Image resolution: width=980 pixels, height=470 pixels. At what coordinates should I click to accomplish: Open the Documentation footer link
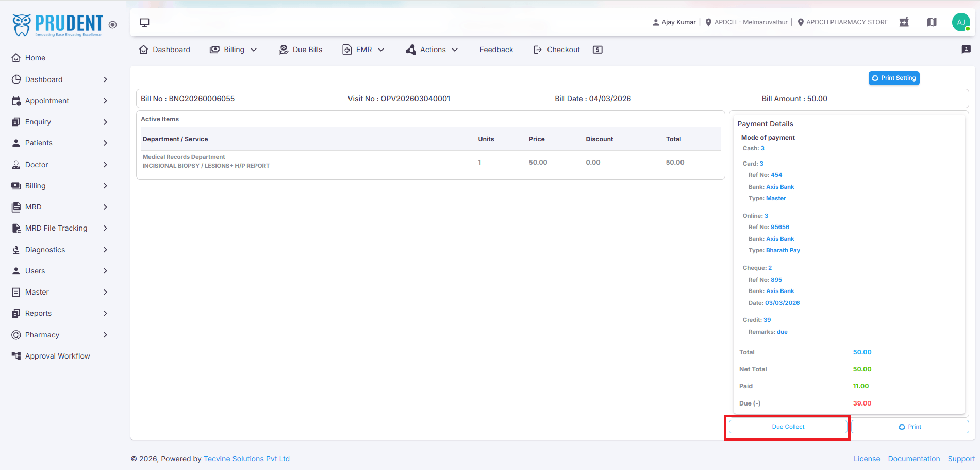(x=914, y=459)
